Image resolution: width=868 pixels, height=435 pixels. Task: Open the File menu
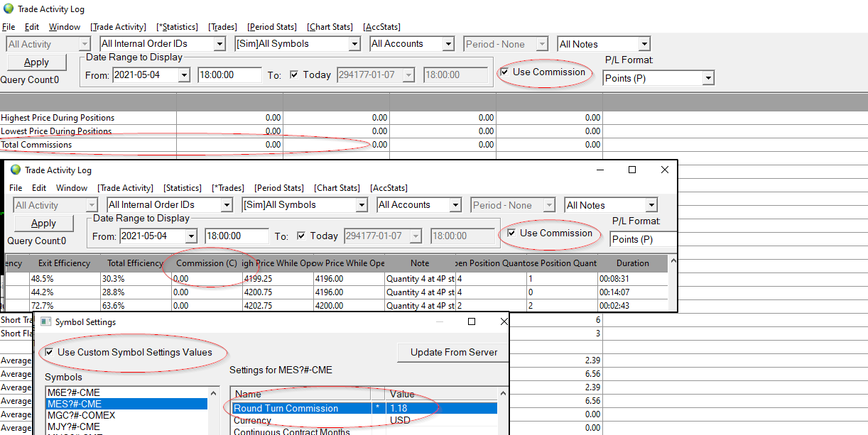pyautogui.click(x=9, y=27)
